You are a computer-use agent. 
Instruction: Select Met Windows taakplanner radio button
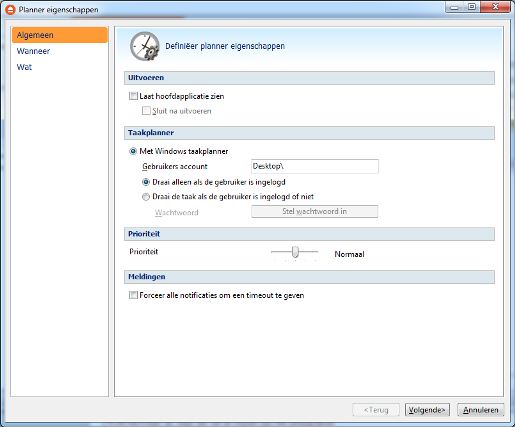coord(133,151)
